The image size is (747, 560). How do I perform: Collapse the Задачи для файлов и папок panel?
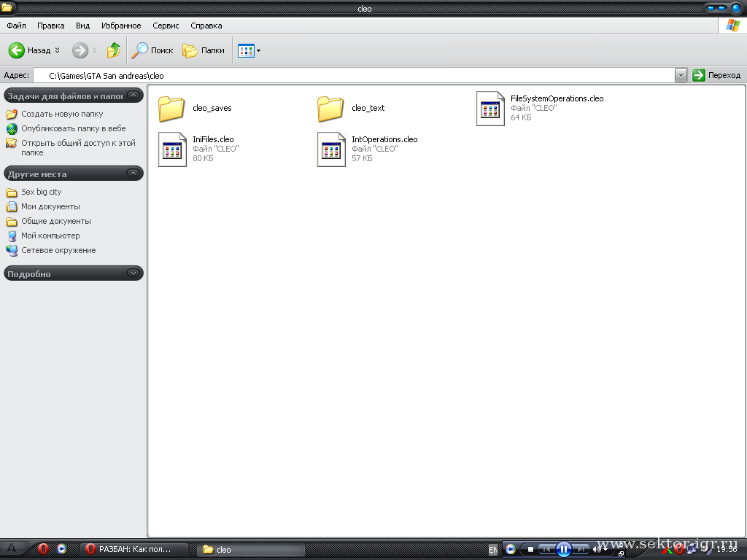(x=133, y=96)
